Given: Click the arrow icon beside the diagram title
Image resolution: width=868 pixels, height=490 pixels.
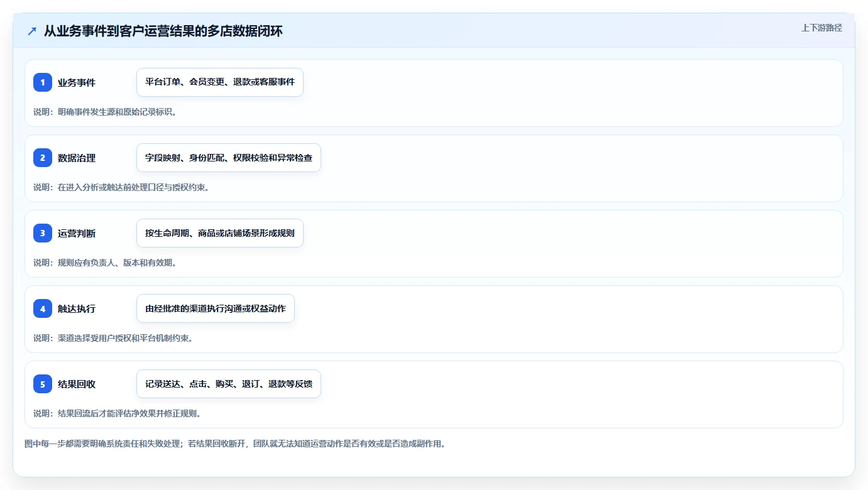Looking at the screenshot, I should (32, 31).
